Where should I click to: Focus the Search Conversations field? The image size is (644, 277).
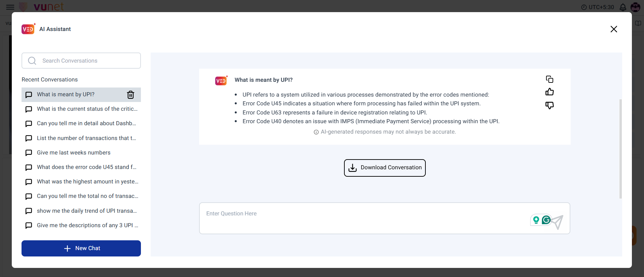point(87,61)
